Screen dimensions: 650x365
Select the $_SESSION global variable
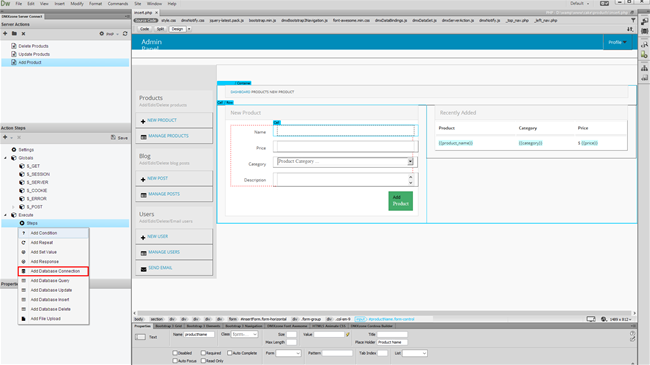tap(38, 174)
